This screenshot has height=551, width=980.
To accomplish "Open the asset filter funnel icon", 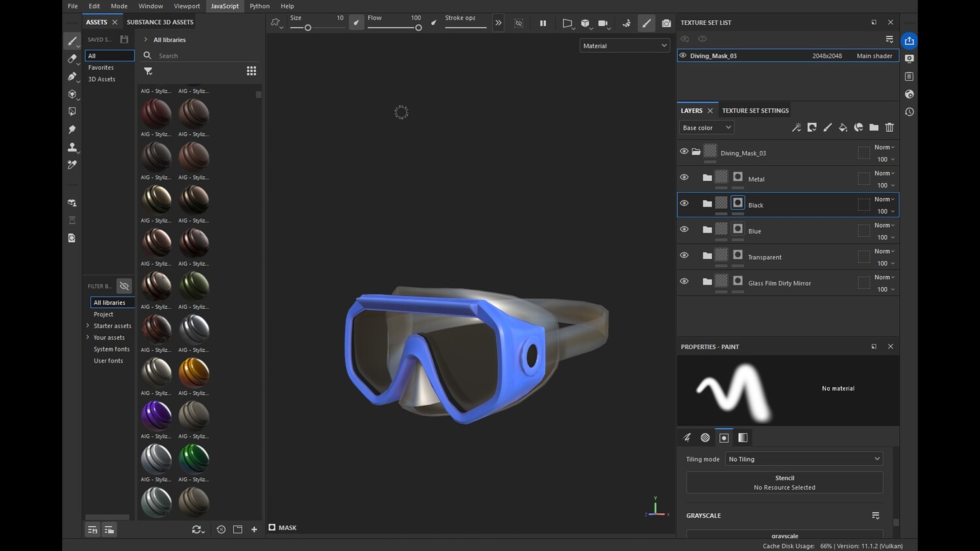I will point(148,71).
